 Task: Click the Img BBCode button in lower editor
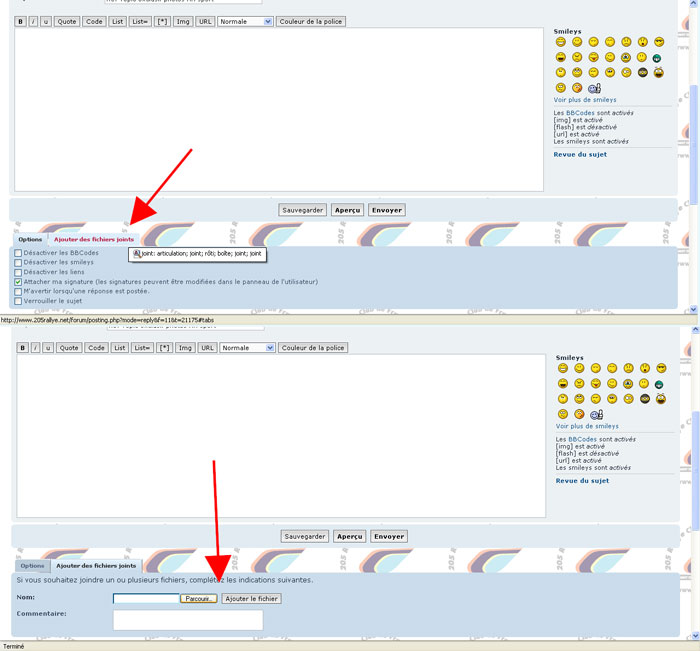point(185,348)
